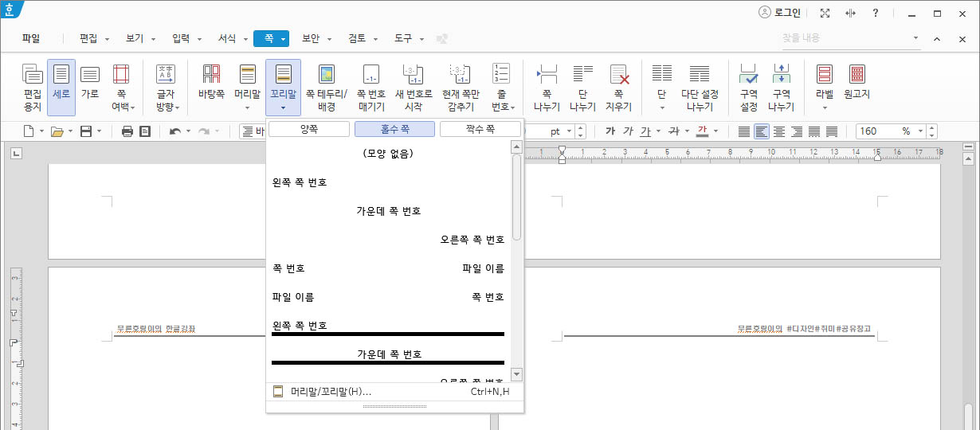Open the 단 columns dropdown
This screenshot has height=430, width=980.
(661, 88)
